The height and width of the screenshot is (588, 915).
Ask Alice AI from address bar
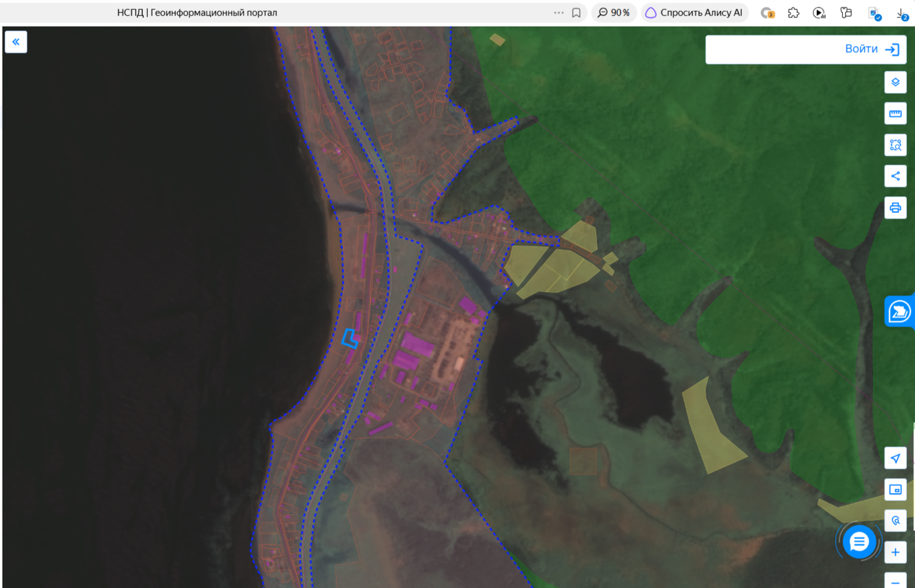click(694, 12)
